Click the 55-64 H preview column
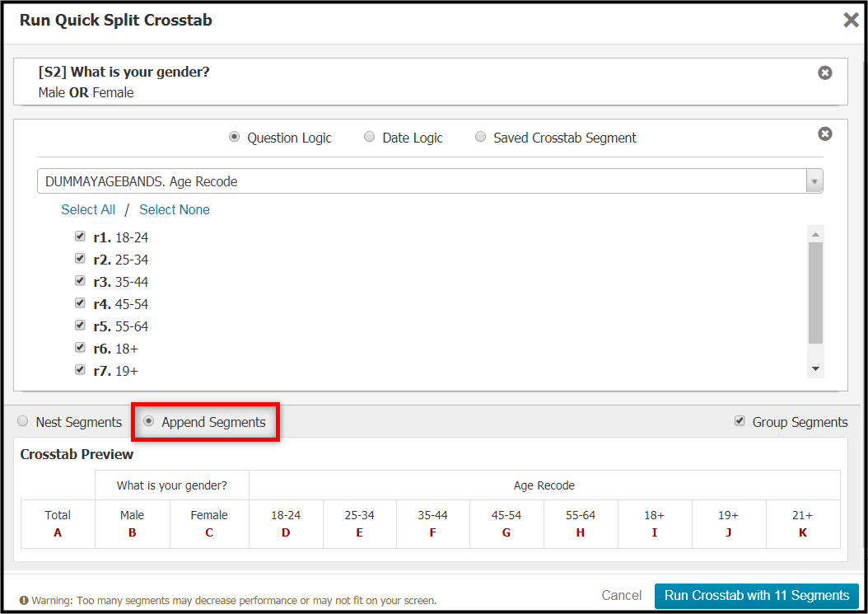Viewport: 868px width, 614px height. tap(581, 523)
